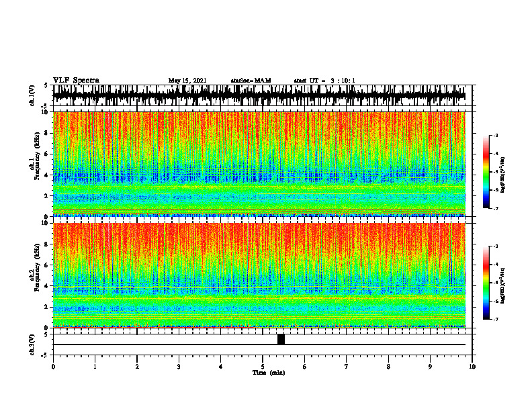Viewport: 532px width, 411px height.
Task: Click the "station=MAM" header label
Action: [x=251, y=81]
